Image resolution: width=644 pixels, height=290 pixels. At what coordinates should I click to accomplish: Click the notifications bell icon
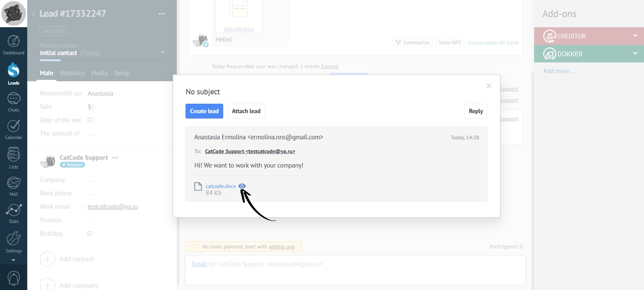[x=13, y=278]
